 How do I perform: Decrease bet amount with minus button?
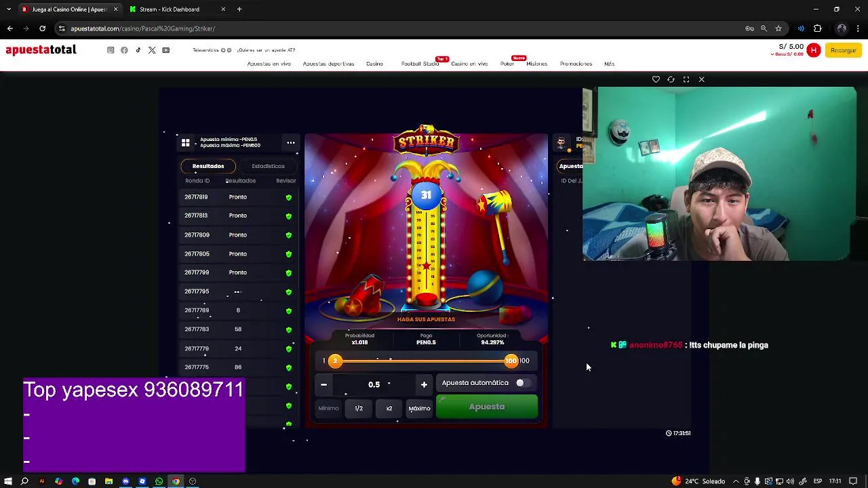coord(323,384)
